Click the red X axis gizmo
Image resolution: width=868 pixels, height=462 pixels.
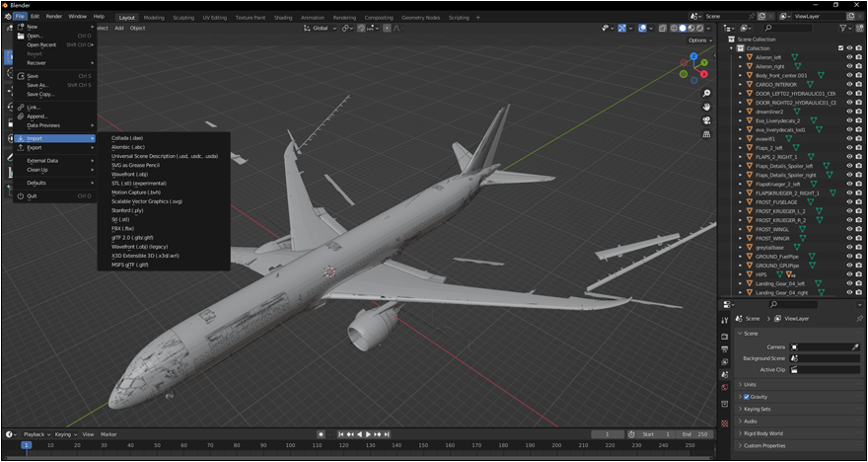(704, 74)
